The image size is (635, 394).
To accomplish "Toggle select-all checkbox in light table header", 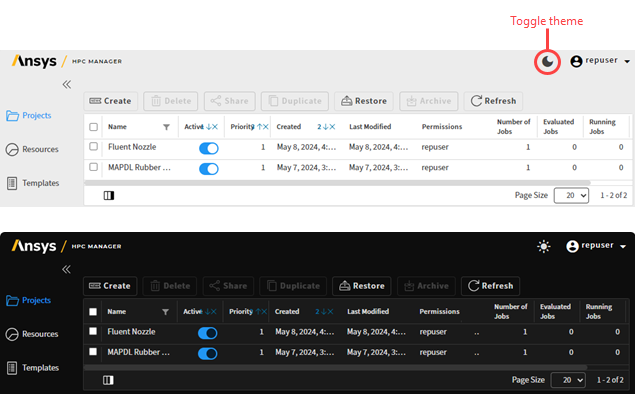I will pos(94,127).
